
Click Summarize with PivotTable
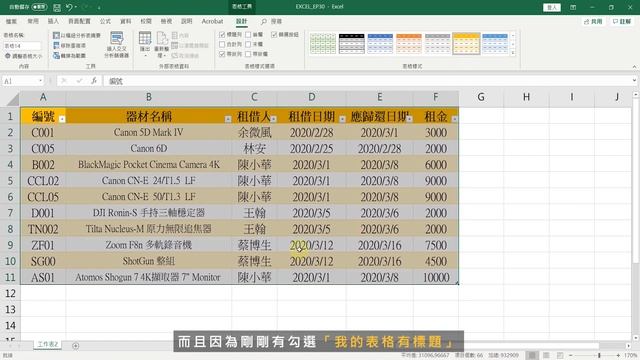click(77, 36)
